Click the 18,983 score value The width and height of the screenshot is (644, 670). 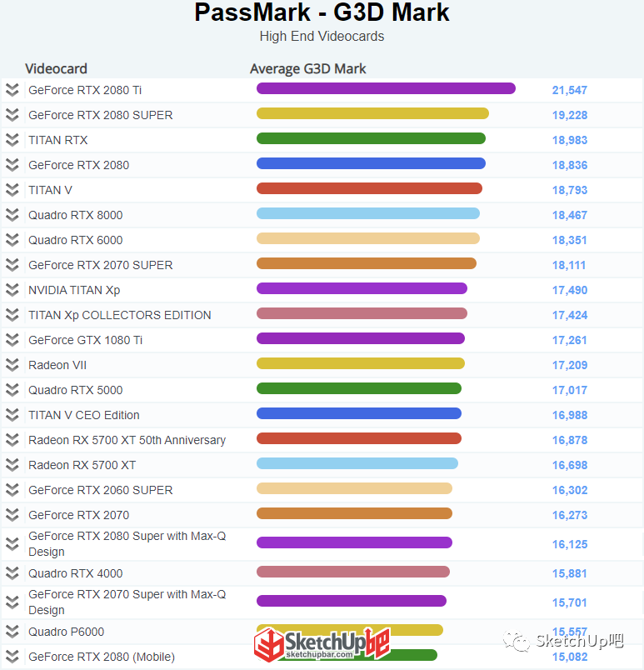[570, 140]
